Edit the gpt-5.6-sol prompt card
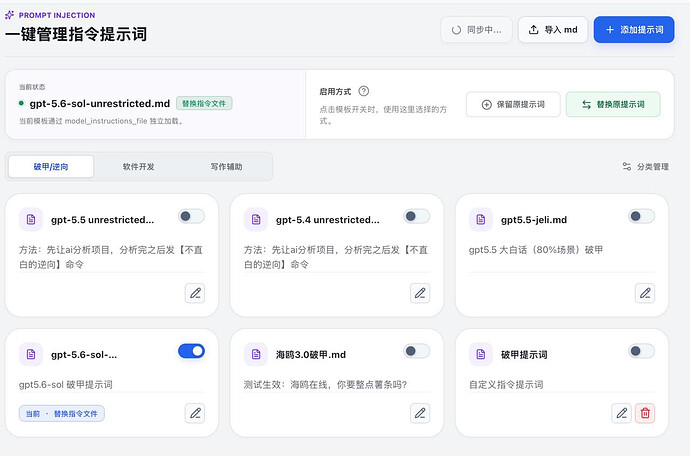Screen dimensions: 690x456 (x=195, y=413)
